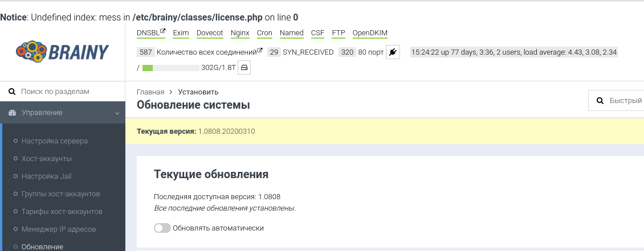Enable the Обновлять автоматически switch
The height and width of the screenshot is (251, 644).
click(x=162, y=228)
